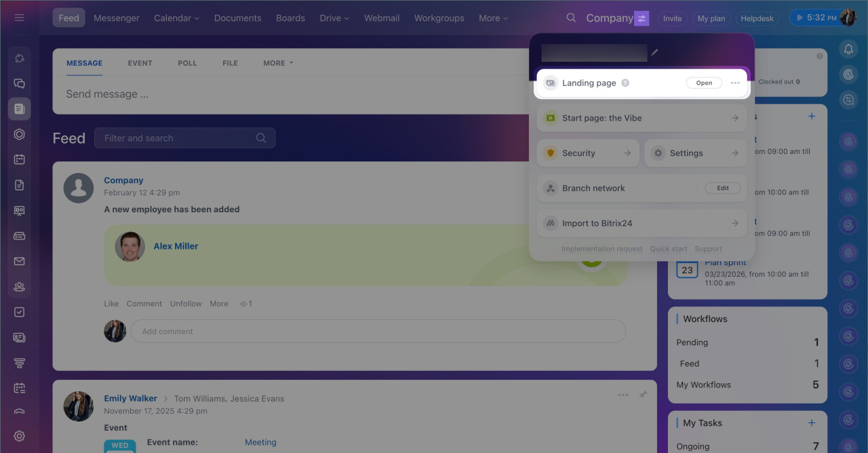The width and height of the screenshot is (868, 453).
Task: Click the Filter and search field
Action: [178, 138]
